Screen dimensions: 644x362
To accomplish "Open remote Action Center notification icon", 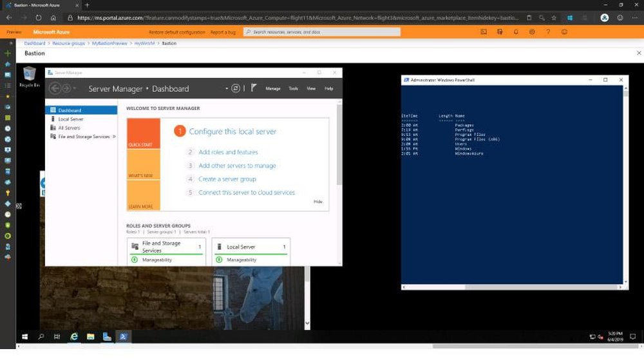I will pos(633,336).
